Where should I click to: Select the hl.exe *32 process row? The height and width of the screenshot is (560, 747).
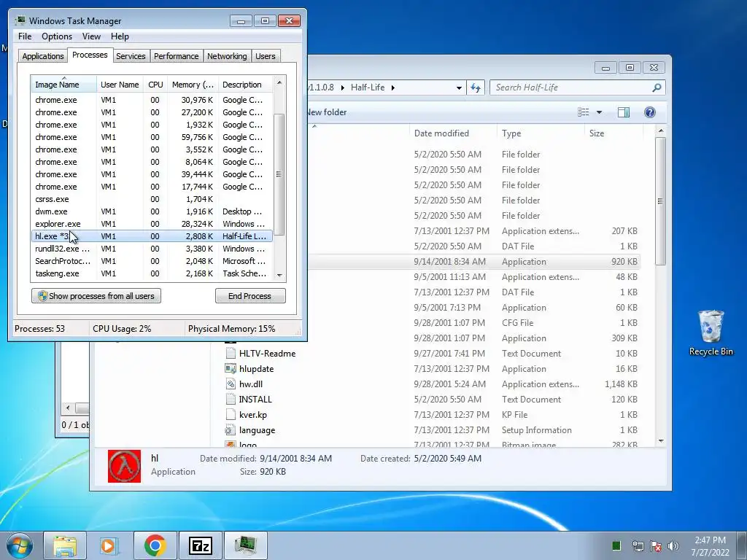[152, 236]
